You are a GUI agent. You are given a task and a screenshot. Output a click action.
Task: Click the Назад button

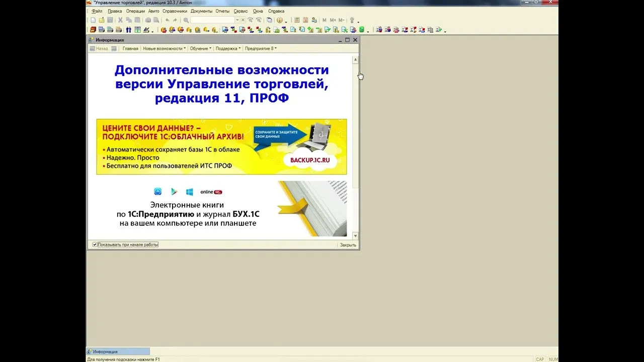tap(99, 49)
